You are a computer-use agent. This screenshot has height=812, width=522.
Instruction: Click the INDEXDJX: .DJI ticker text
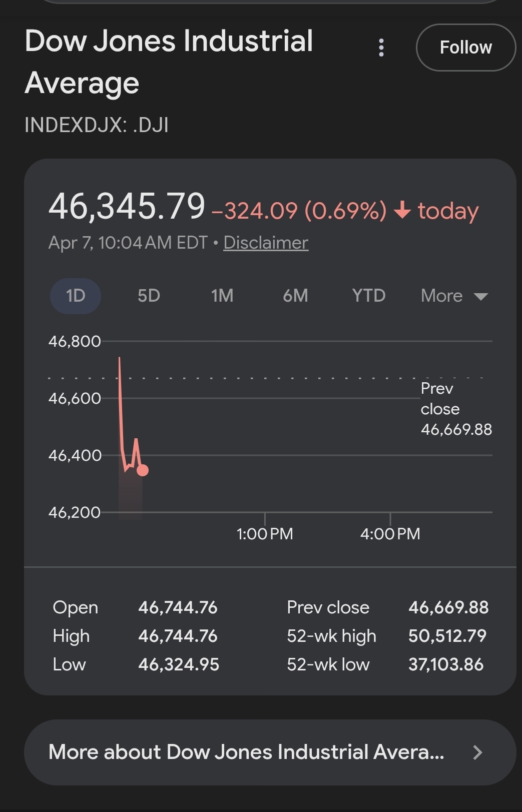(97, 125)
